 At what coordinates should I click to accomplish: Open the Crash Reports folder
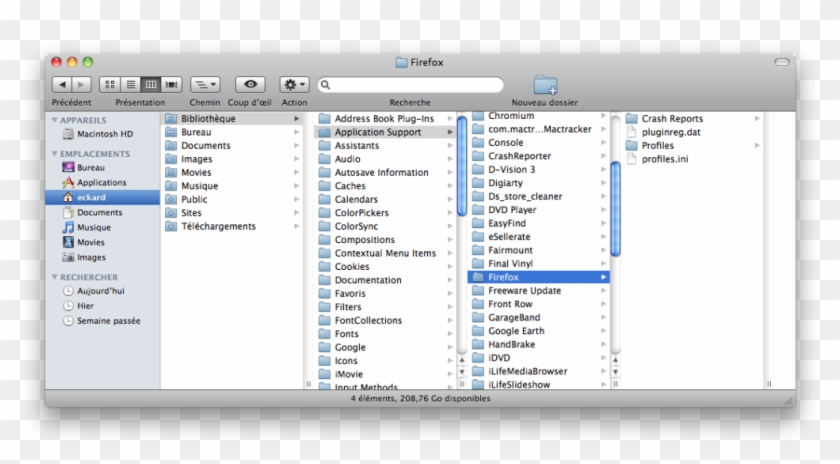tap(692, 118)
